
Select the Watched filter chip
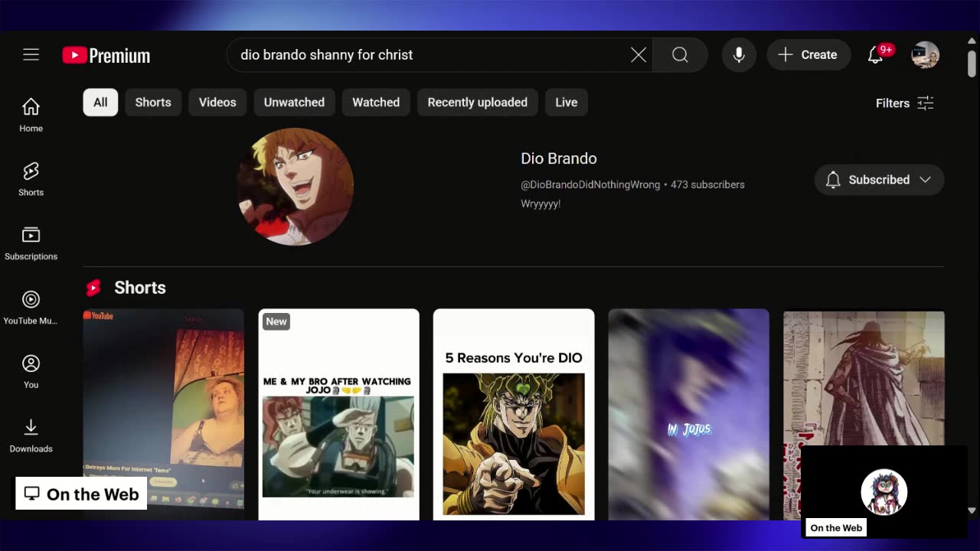376,103
